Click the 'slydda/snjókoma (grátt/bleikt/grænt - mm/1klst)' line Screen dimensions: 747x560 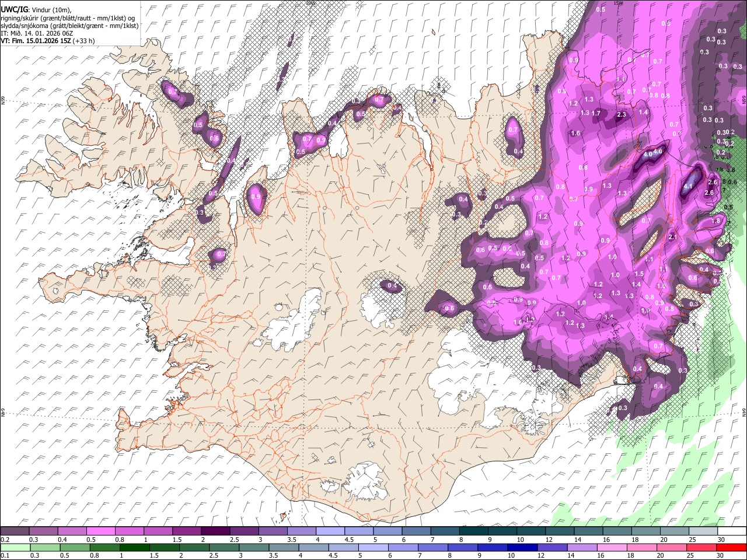[x=69, y=26]
